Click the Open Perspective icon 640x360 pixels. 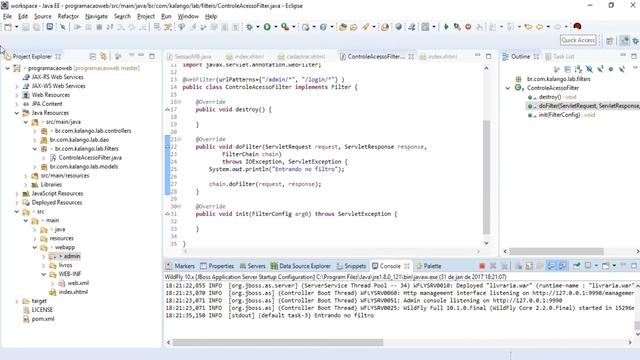(609, 40)
